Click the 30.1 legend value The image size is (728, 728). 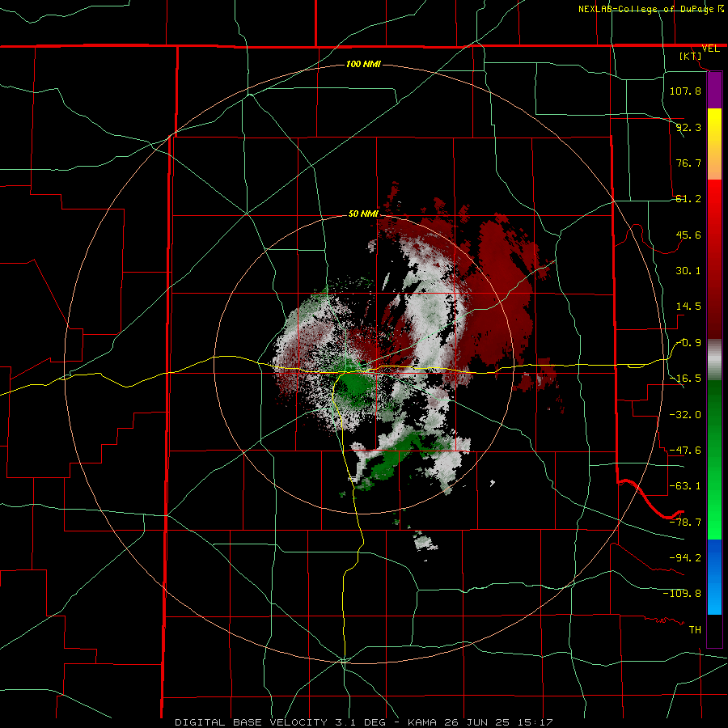(x=688, y=271)
